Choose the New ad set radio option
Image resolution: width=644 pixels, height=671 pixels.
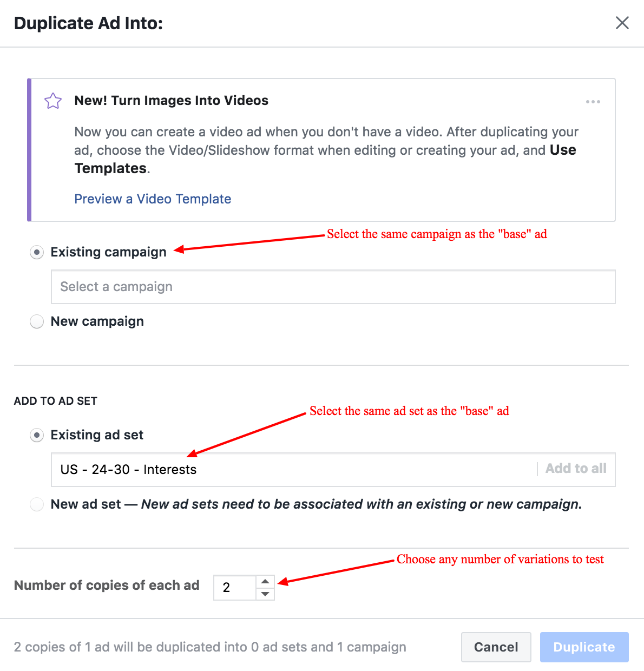click(x=37, y=504)
